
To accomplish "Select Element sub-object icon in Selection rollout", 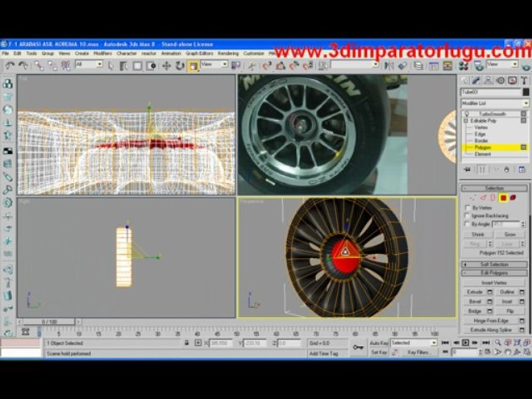I will (x=513, y=198).
